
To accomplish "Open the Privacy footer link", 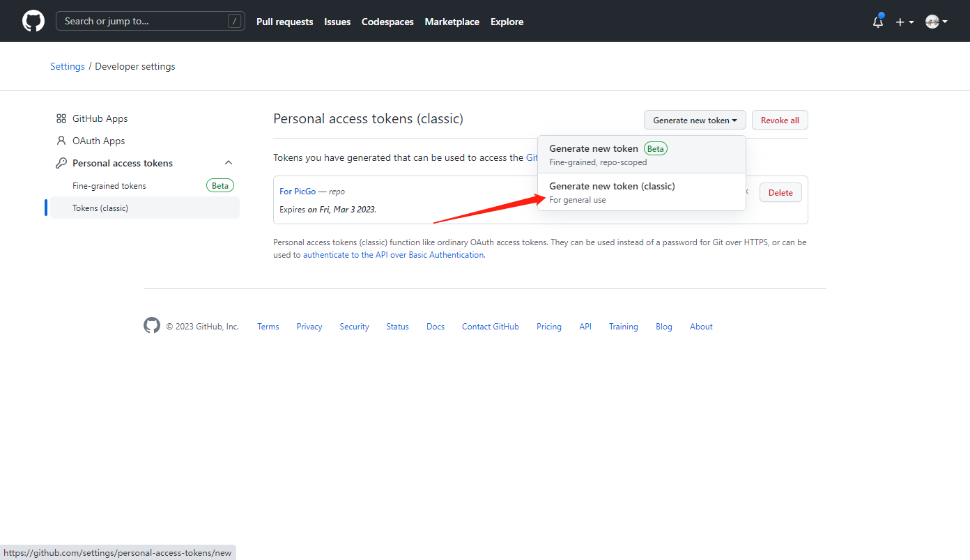I will point(309,327).
